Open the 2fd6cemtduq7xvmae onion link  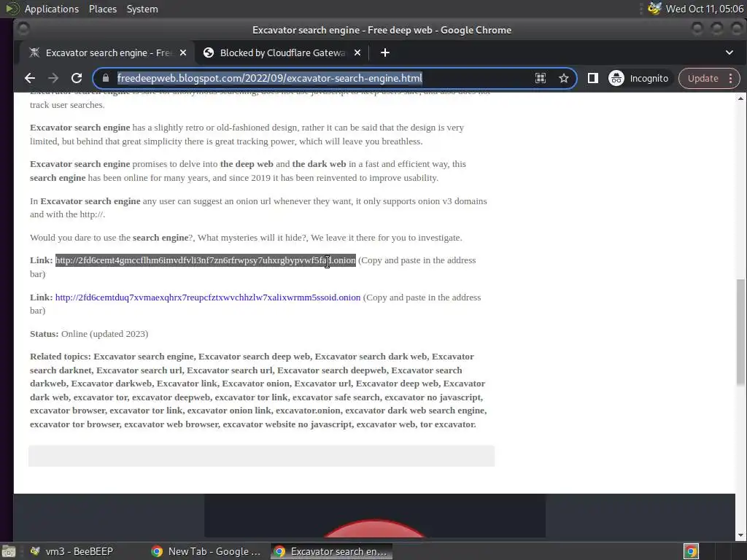point(208,297)
